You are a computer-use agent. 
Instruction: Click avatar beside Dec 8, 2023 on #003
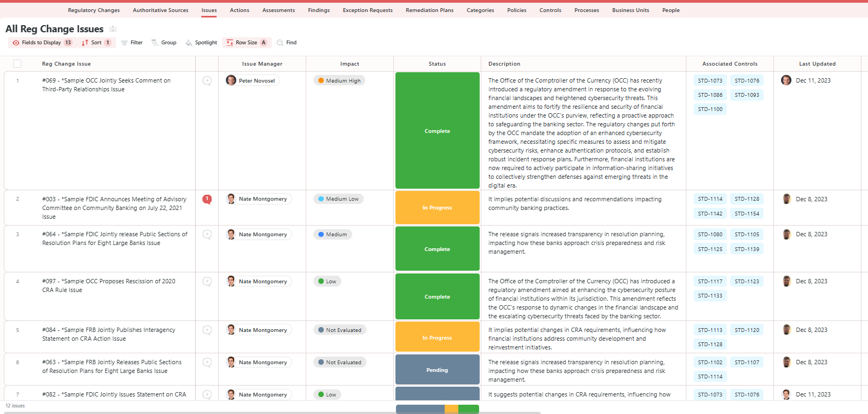(786, 199)
